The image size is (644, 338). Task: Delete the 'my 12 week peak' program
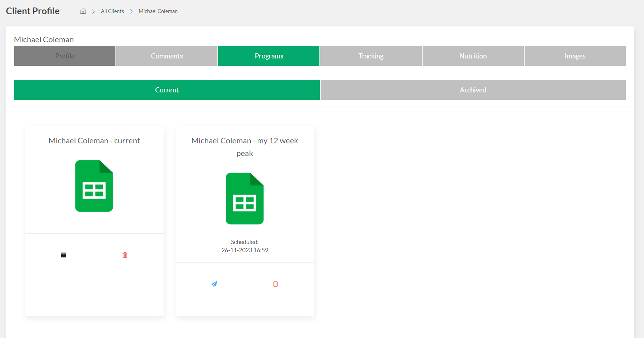pos(276,284)
